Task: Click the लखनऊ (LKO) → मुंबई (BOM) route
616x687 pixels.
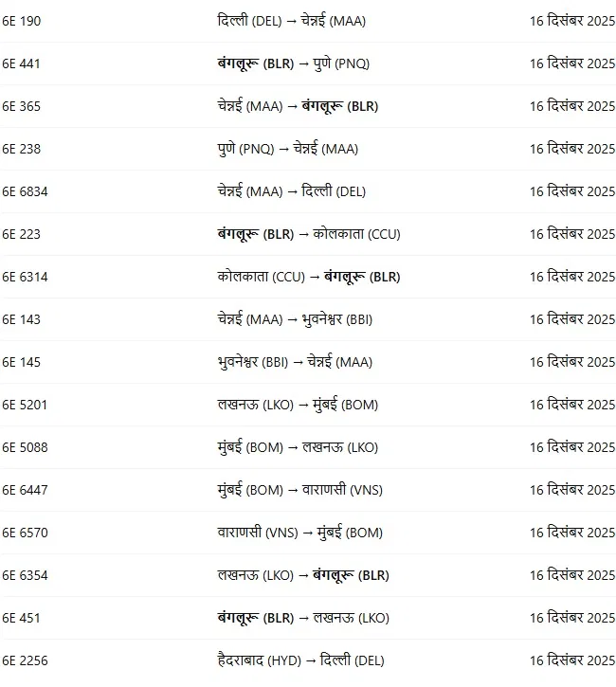Action: [x=297, y=405]
